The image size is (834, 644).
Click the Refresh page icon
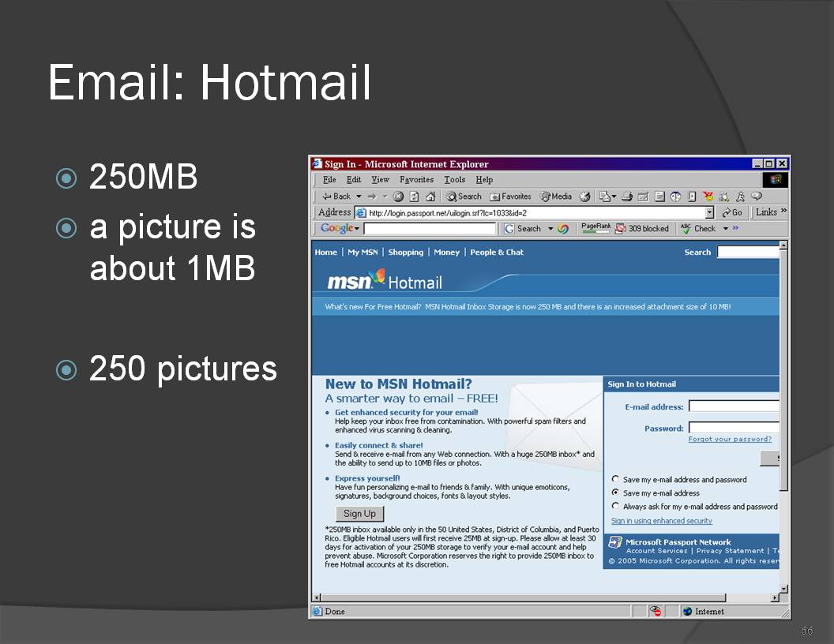pos(415,197)
